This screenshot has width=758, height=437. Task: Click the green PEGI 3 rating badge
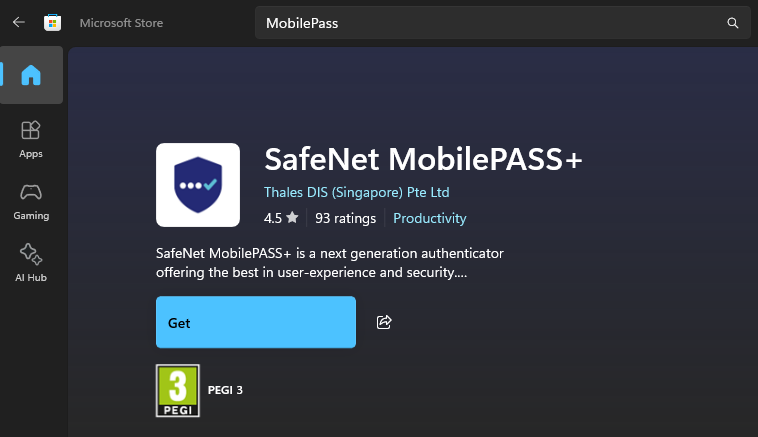click(178, 390)
